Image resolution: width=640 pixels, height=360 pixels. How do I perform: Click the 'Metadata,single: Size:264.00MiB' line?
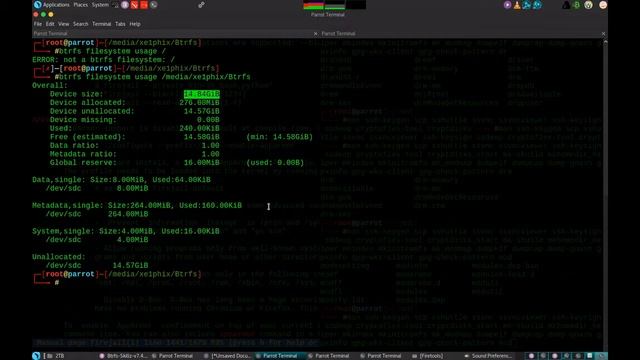point(137,205)
